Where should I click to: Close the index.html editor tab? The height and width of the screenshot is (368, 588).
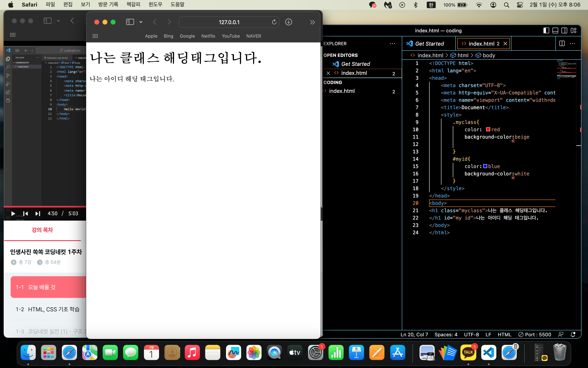(x=505, y=44)
